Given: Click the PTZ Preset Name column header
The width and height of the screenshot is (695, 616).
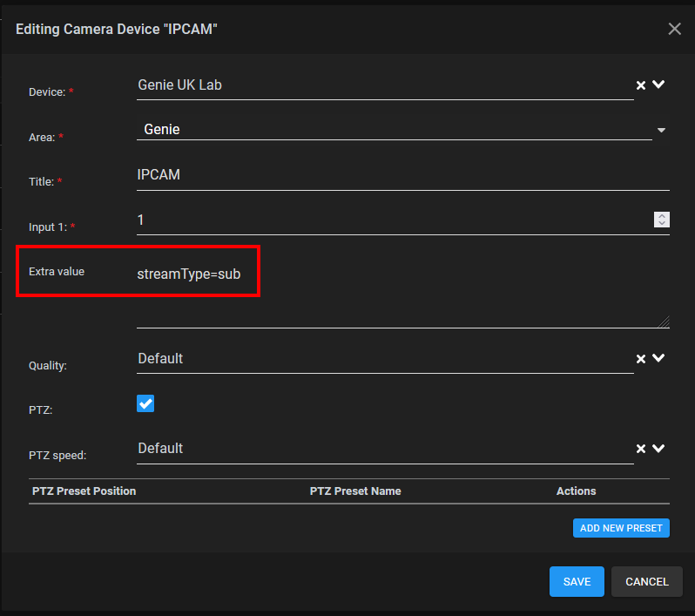Looking at the screenshot, I should (x=355, y=491).
